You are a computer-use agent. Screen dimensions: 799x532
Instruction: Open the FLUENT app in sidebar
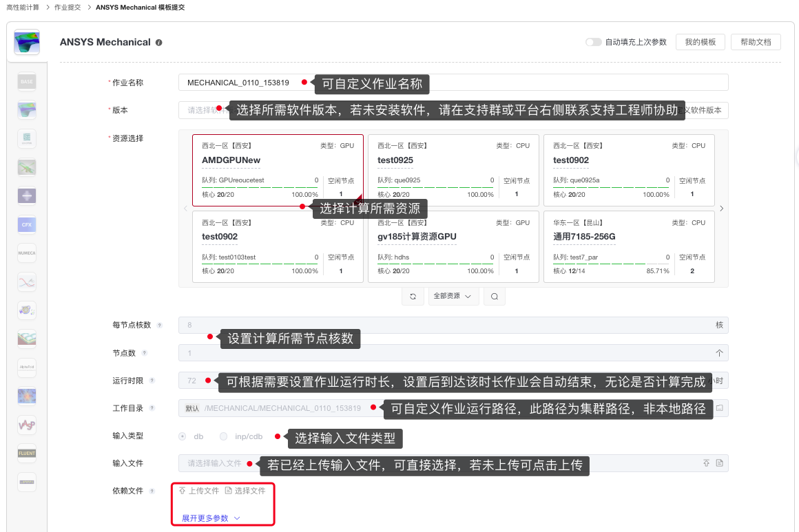point(27,454)
